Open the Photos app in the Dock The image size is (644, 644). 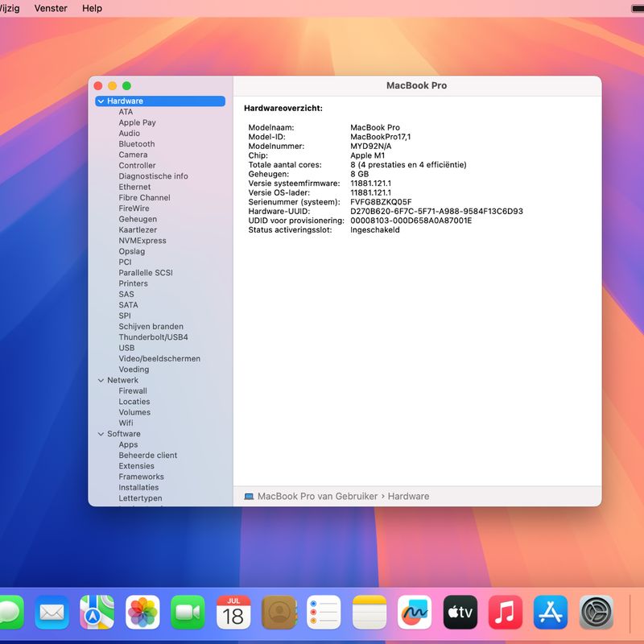click(x=142, y=612)
